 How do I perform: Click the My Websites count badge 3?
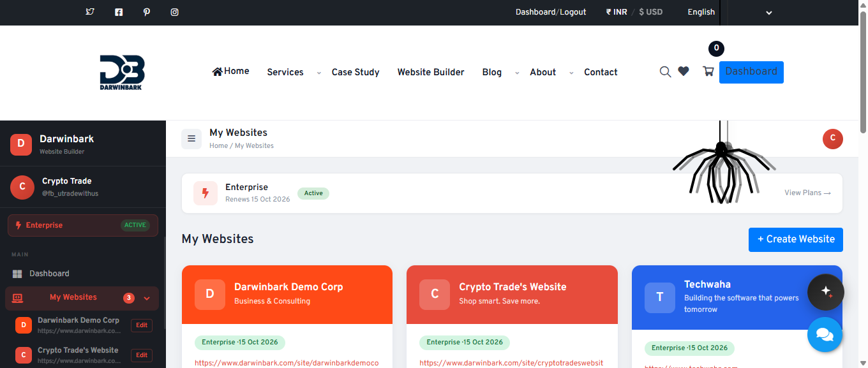tap(129, 298)
